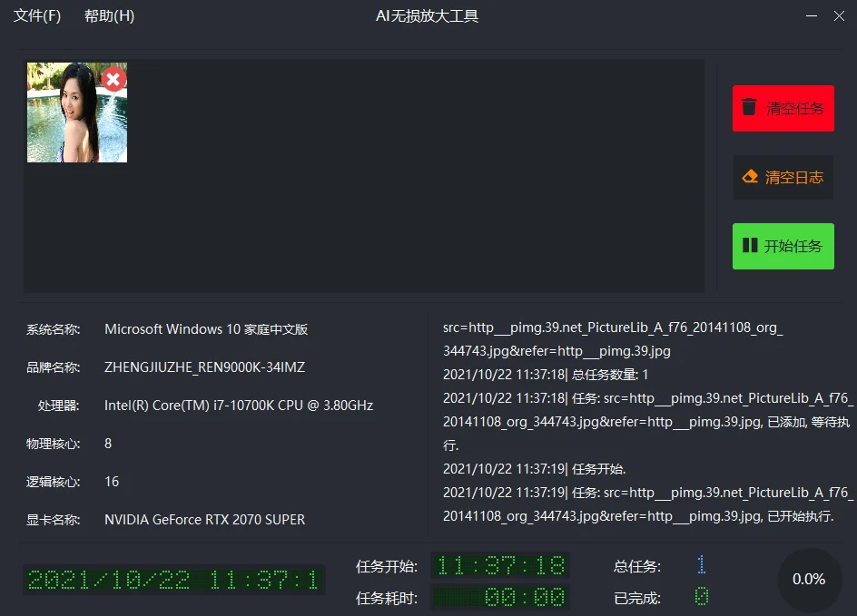Click the completed tasks count showing 0
The width and height of the screenshot is (857, 616).
(700, 597)
